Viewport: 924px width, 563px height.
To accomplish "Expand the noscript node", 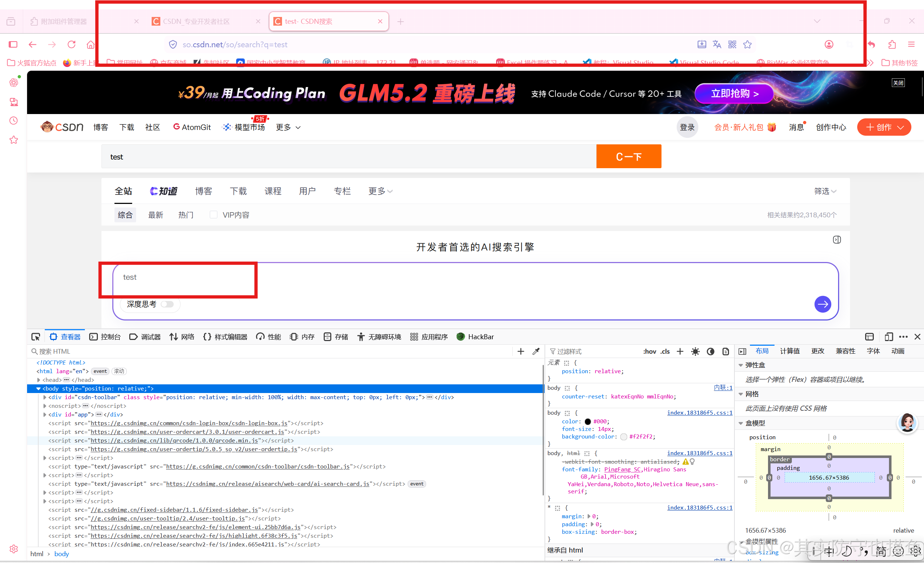I will point(45,406).
